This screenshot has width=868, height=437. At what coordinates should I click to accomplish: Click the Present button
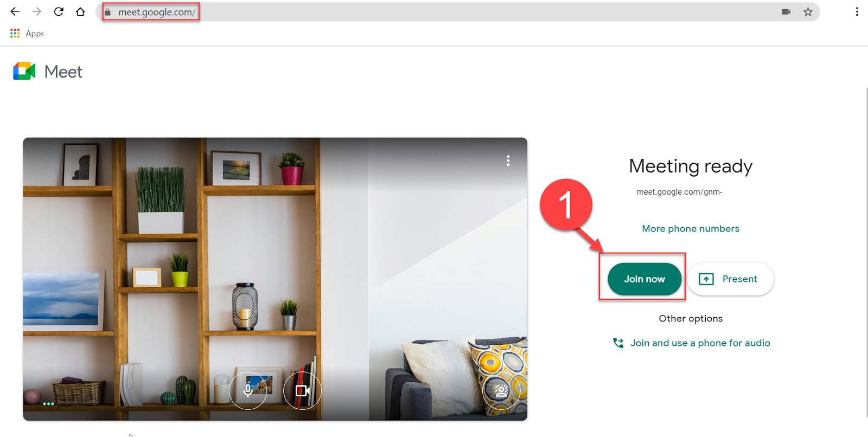[x=730, y=279]
